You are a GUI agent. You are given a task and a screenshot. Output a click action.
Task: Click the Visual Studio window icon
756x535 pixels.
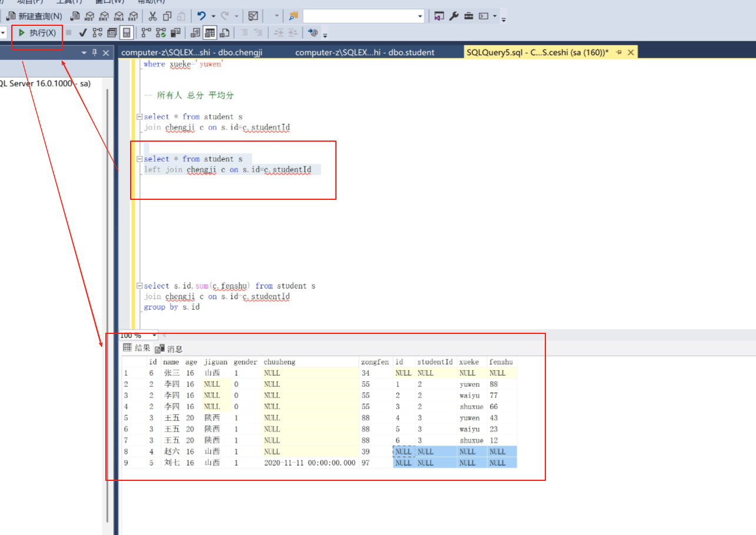(x=439, y=16)
